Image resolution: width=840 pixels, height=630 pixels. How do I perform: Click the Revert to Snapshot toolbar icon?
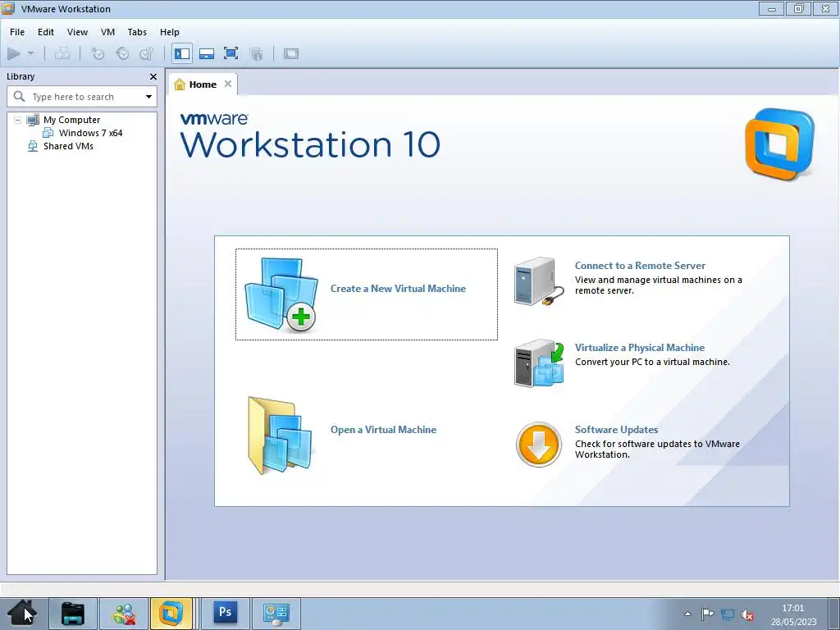coord(122,53)
